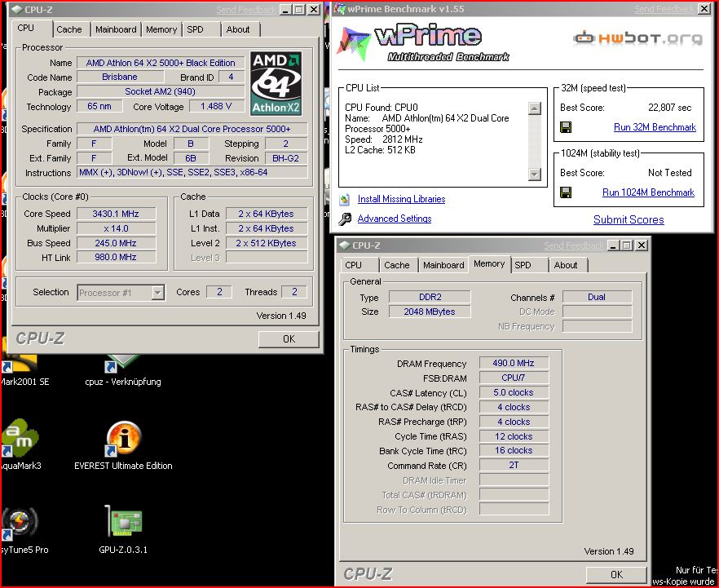Image resolution: width=719 pixels, height=588 pixels.
Task: Click the CPU-Z title bar icon in top window
Action: pos(16,9)
